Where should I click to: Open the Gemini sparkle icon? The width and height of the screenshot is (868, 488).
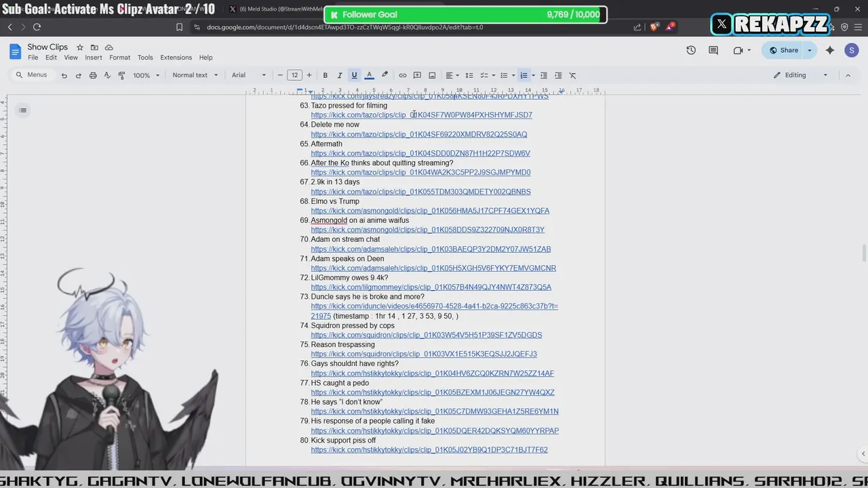point(830,50)
